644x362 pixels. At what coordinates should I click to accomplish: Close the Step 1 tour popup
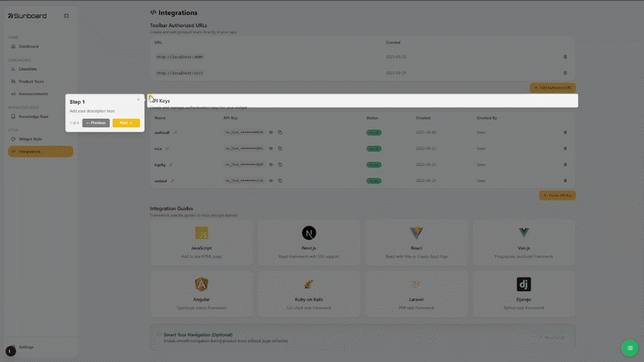coord(138,100)
